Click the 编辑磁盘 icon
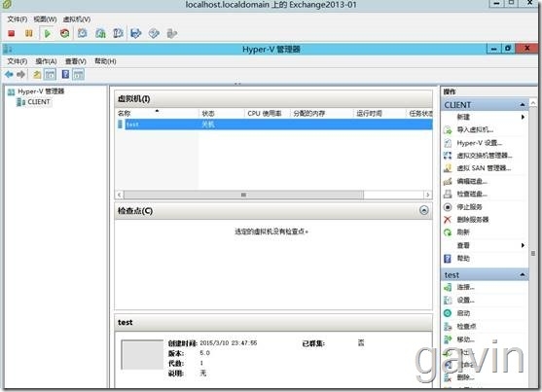Image resolution: width=542 pixels, height=392 pixels. [448, 181]
